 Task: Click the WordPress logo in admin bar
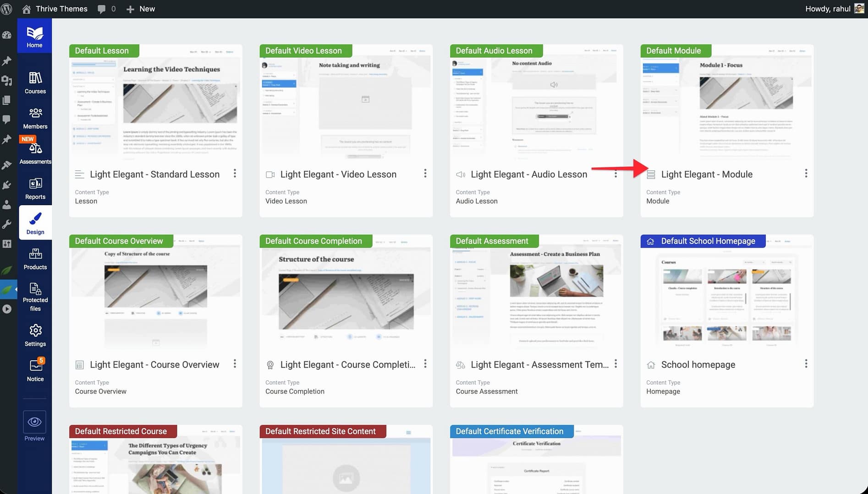click(7, 9)
